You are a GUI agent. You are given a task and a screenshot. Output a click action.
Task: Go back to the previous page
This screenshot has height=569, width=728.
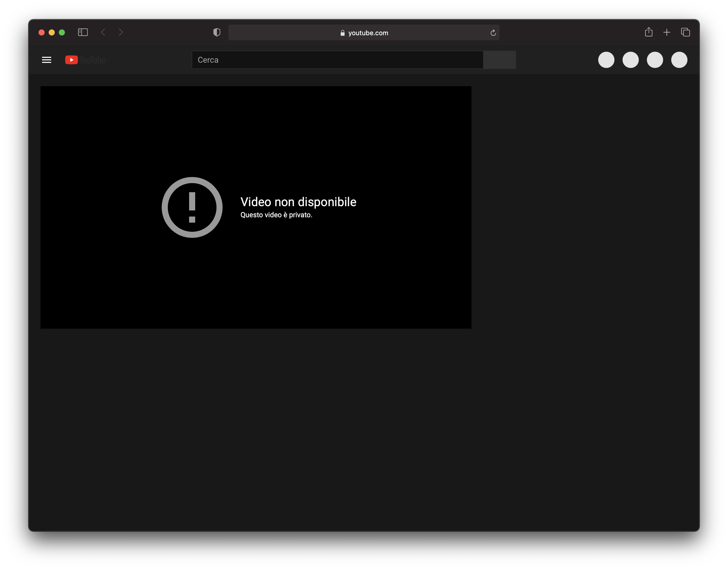pyautogui.click(x=103, y=32)
